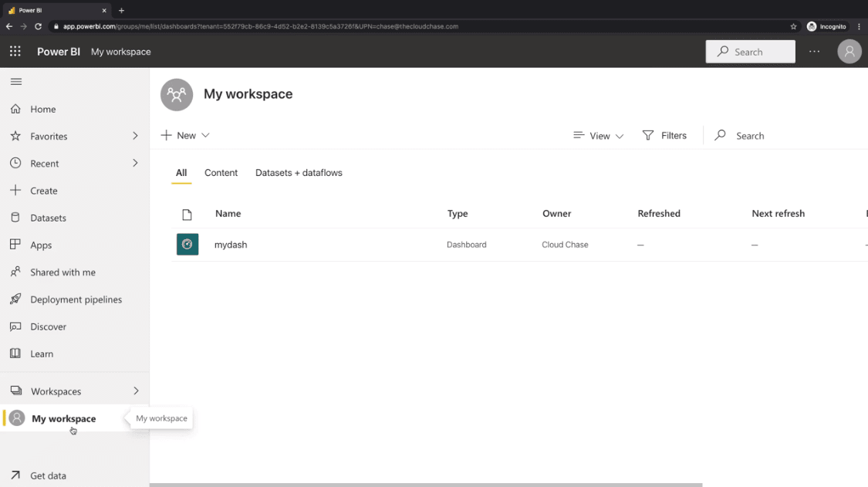Screen dimensions: 868x487
Task: Sort by the Name column header
Action: coord(228,213)
